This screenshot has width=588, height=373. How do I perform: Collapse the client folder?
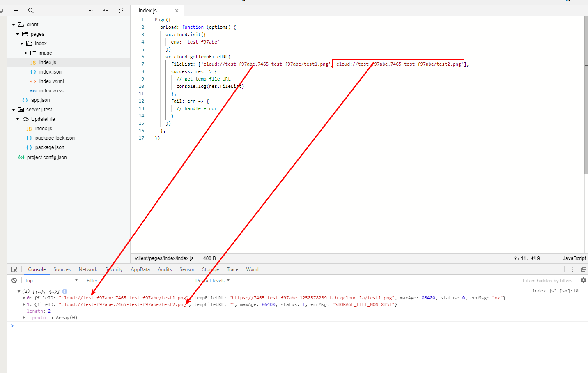(14, 25)
